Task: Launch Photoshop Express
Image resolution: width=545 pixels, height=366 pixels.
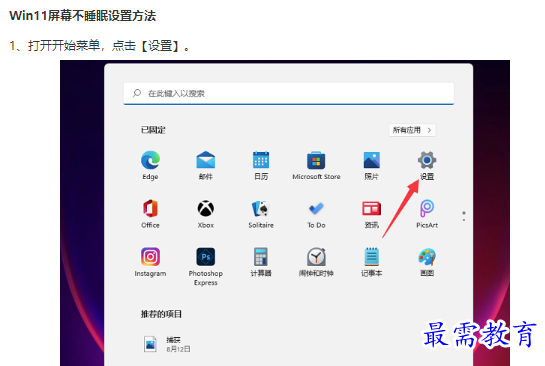Action: (x=206, y=267)
